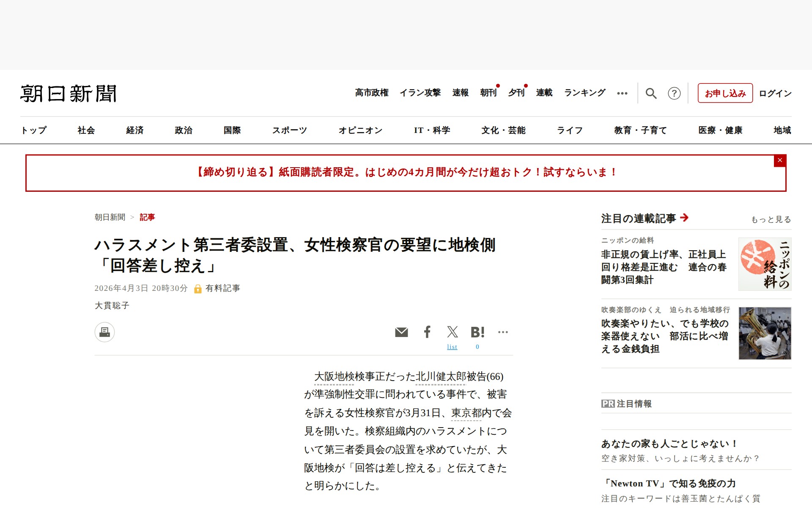The image size is (812, 508).
Task: Click the help question mark icon
Action: (674, 93)
